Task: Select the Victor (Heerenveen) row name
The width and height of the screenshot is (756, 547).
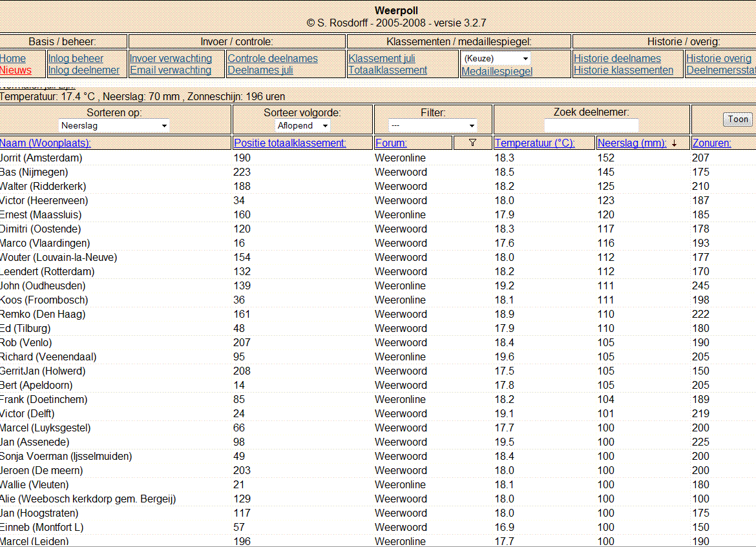Action: [44, 200]
